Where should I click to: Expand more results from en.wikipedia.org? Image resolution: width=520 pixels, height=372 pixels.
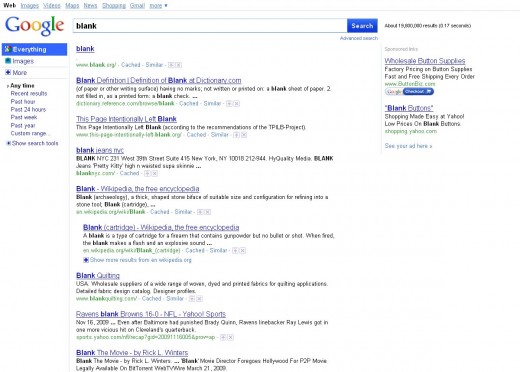[x=137, y=260]
